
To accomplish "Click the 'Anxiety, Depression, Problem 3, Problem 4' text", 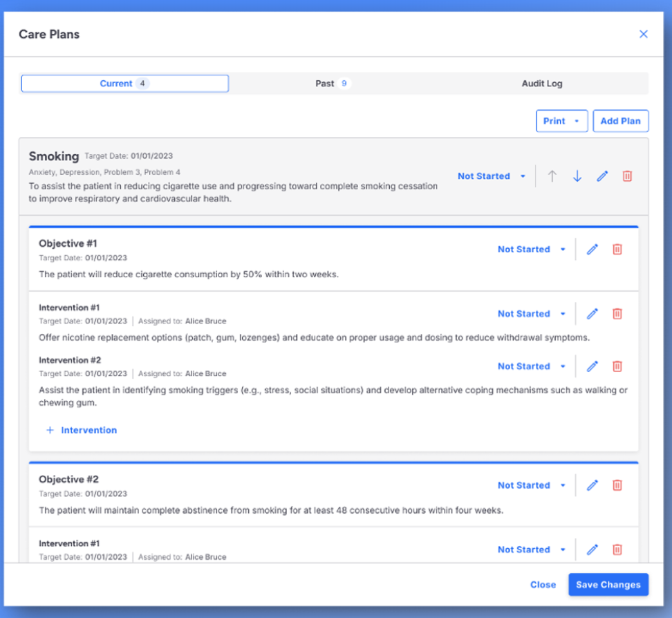I will pos(104,172).
